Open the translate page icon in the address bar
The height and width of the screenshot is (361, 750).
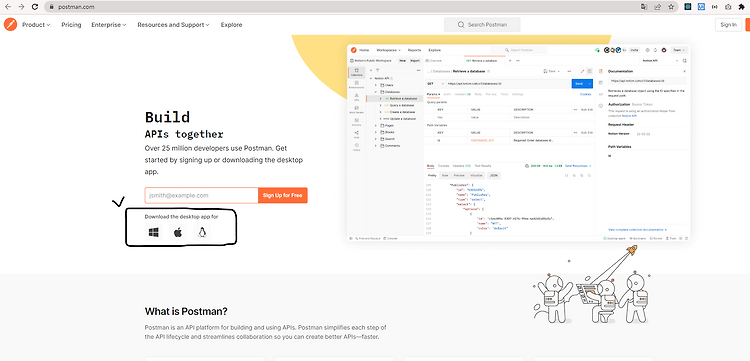point(644,7)
